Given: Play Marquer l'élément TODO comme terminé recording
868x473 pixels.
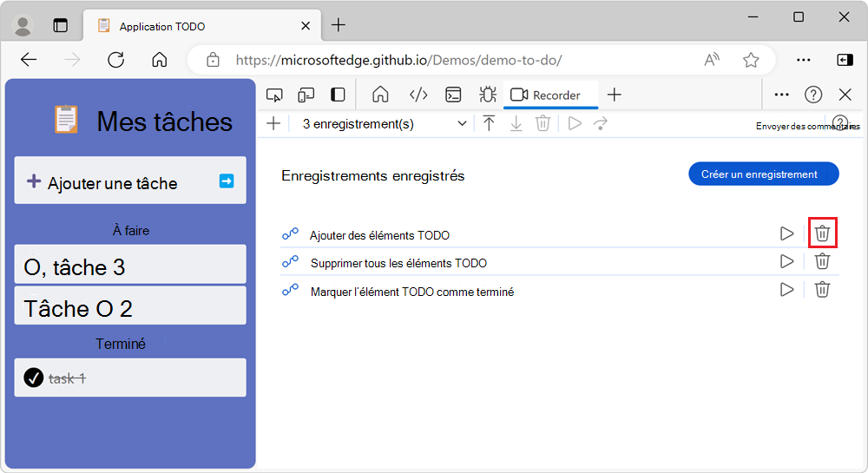Looking at the screenshot, I should pos(786,289).
